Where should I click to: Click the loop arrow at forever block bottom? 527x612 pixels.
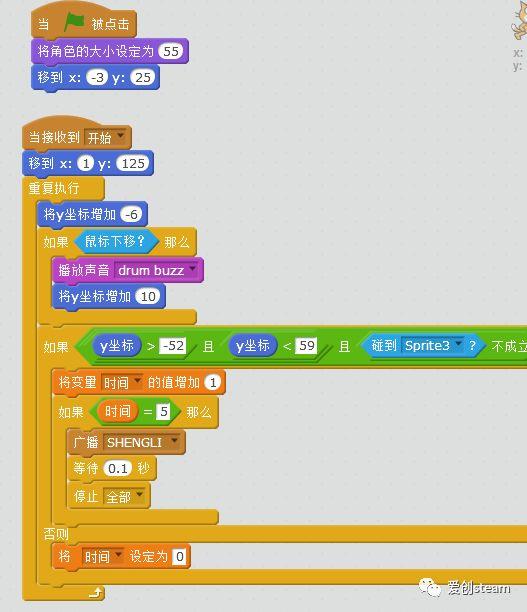click(96, 592)
